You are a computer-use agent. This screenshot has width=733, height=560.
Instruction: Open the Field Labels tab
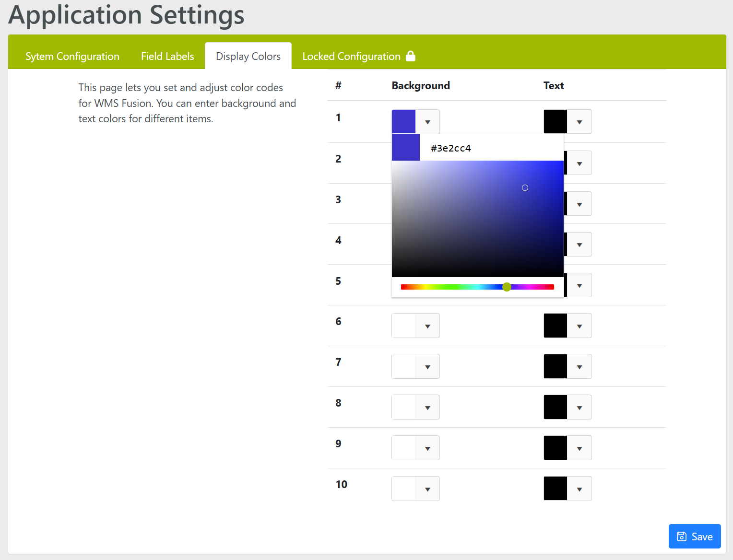pos(167,56)
